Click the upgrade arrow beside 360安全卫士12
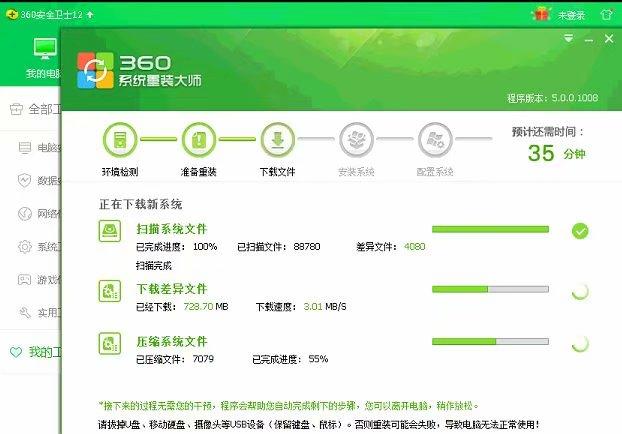This screenshot has width=622, height=434. point(90,15)
